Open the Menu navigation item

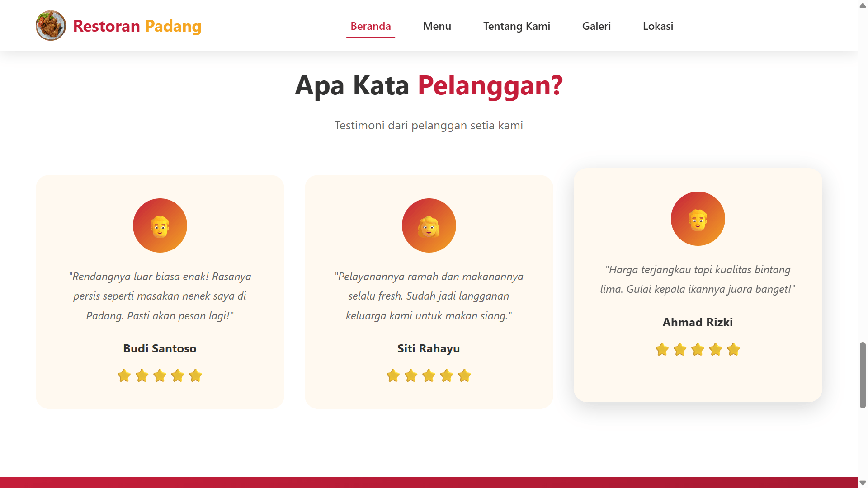coord(437,26)
